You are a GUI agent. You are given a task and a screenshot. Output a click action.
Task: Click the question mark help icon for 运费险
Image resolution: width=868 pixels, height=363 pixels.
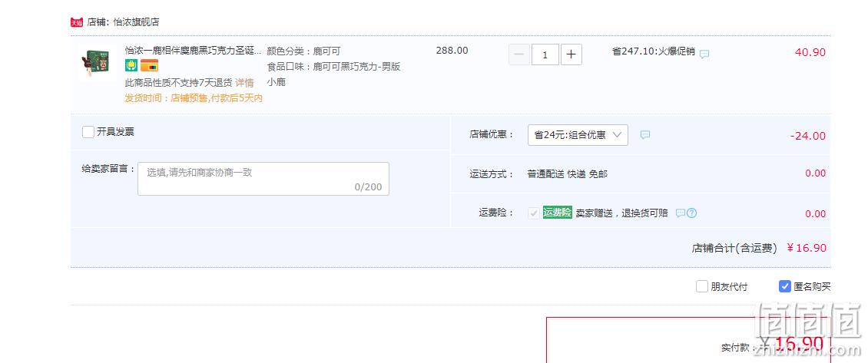point(691,213)
